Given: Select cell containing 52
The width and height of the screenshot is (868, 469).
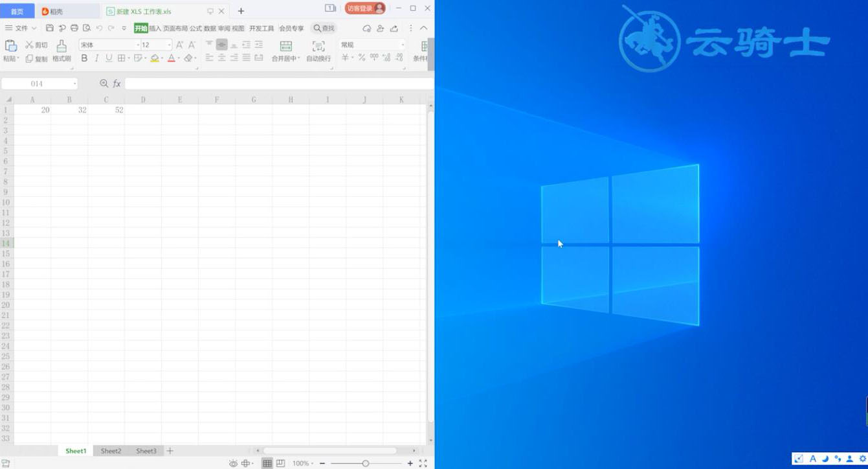Looking at the screenshot, I should [106, 110].
